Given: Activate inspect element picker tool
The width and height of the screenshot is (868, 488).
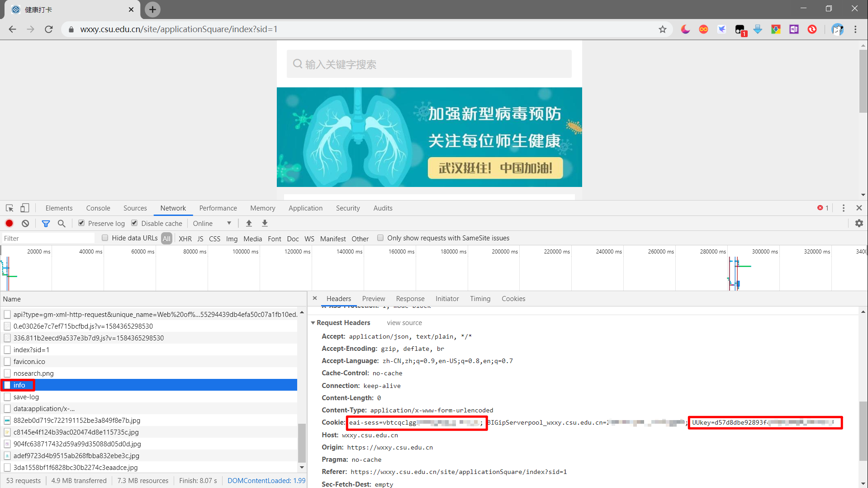Looking at the screenshot, I should click(x=9, y=208).
